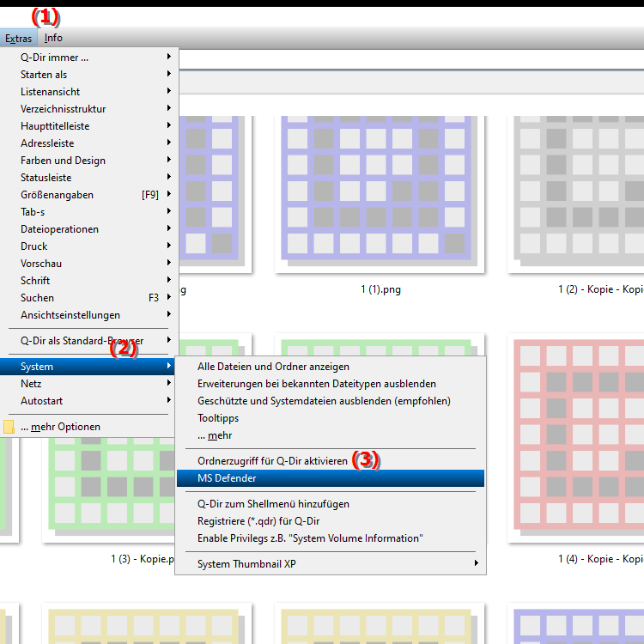This screenshot has height=644, width=644.
Task: Open the Info menu
Action: pos(53,38)
